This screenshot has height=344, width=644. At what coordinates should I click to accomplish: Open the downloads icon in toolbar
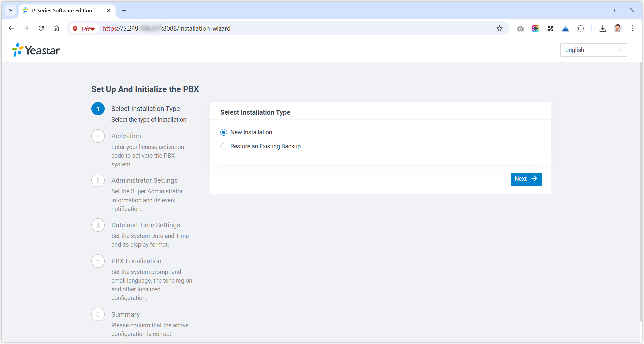(602, 29)
